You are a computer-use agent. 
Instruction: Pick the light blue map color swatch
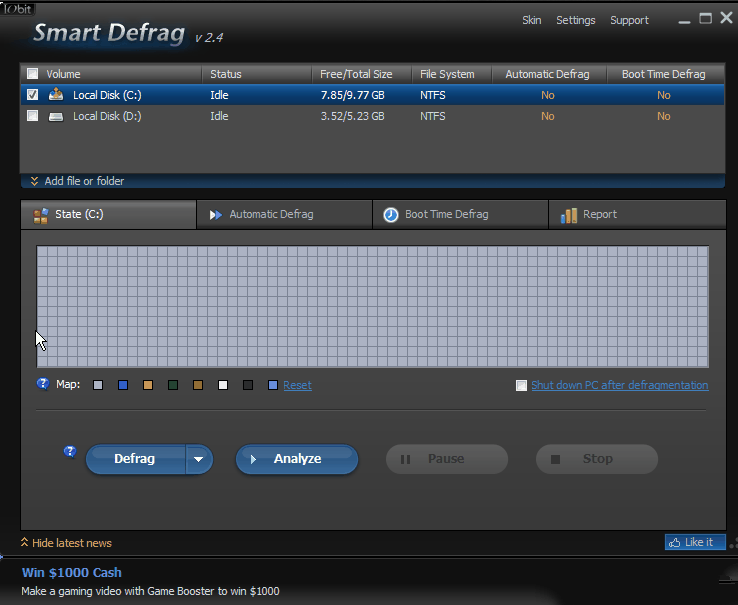coord(273,385)
